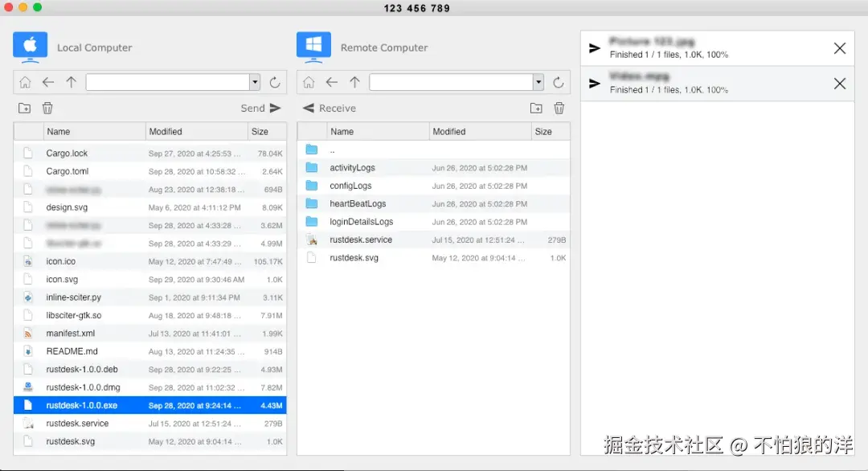The height and width of the screenshot is (471, 868).
Task: Open the remote path dropdown arrow
Action: 539,81
